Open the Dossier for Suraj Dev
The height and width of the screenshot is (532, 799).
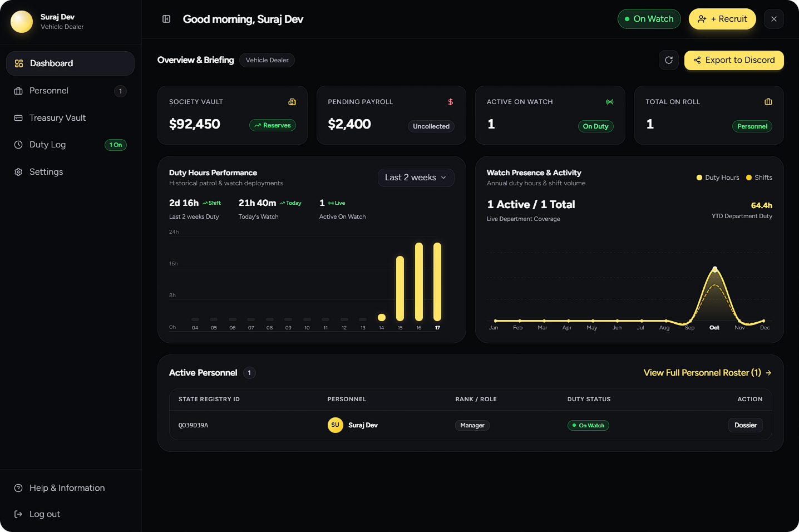(x=746, y=425)
